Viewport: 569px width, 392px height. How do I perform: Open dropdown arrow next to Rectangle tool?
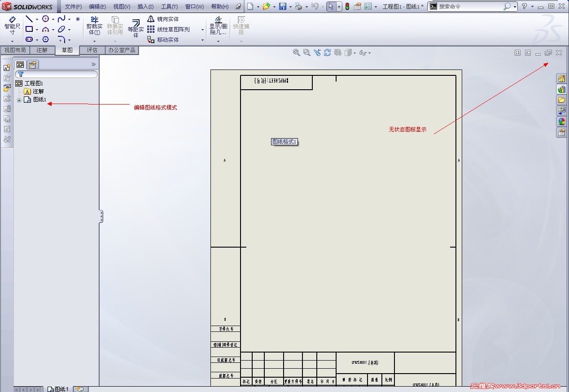point(37,30)
